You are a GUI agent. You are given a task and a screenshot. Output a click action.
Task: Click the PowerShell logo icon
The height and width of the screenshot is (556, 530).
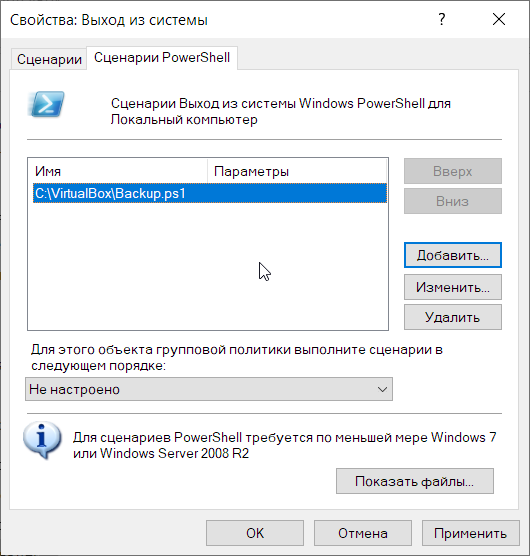pos(46,104)
